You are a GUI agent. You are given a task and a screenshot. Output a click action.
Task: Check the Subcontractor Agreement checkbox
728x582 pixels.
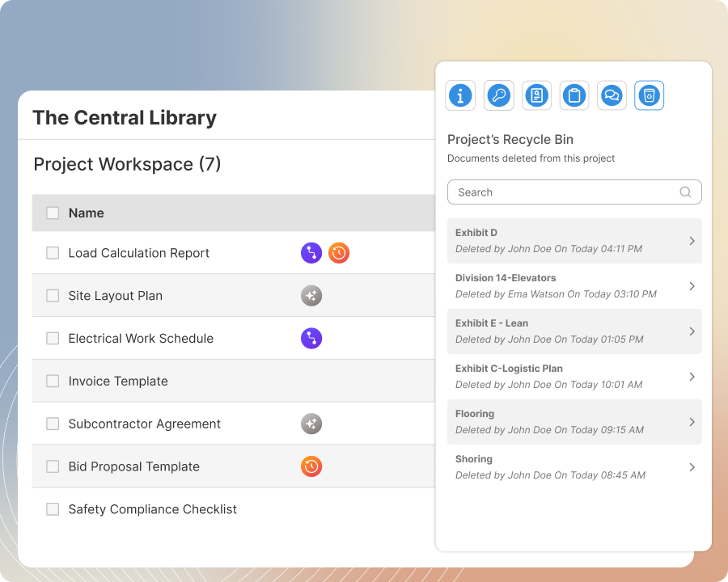pyautogui.click(x=53, y=424)
